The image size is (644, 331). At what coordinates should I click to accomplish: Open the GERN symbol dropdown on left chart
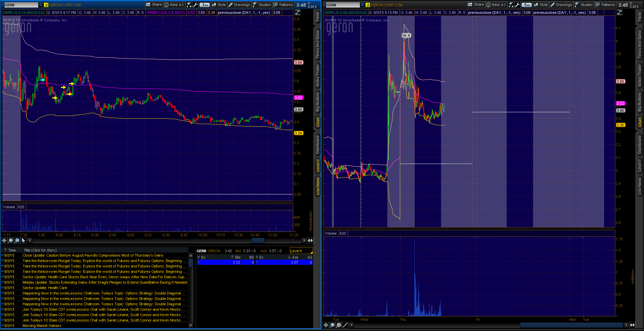point(41,5)
